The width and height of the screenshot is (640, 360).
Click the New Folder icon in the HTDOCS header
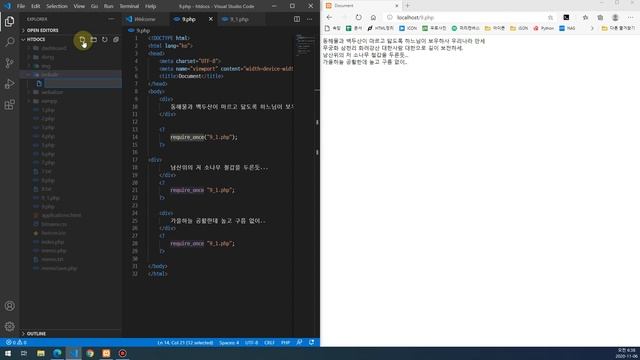pos(94,40)
